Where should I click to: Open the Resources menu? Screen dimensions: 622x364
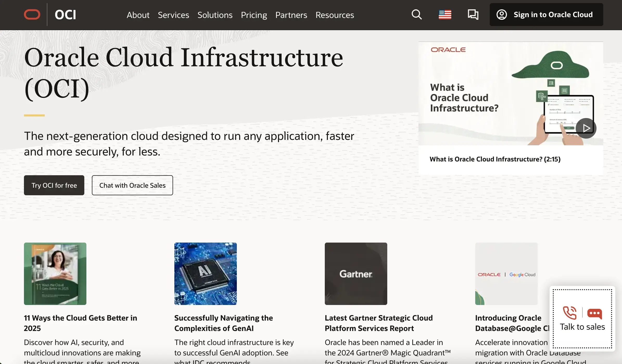click(x=335, y=15)
